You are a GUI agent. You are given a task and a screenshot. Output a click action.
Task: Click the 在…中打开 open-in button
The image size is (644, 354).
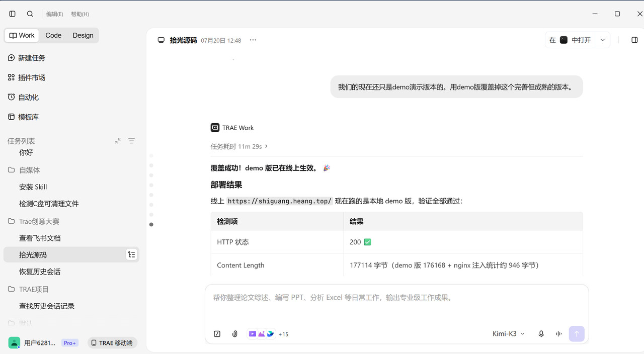(x=570, y=40)
